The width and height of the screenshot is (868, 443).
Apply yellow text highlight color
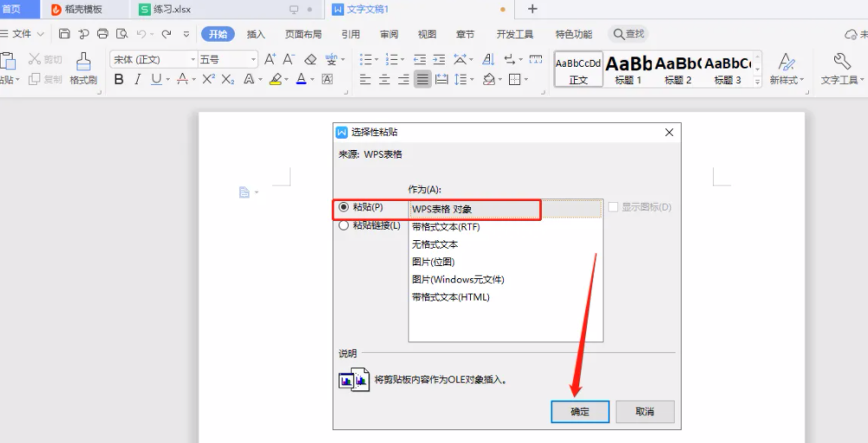tap(276, 80)
